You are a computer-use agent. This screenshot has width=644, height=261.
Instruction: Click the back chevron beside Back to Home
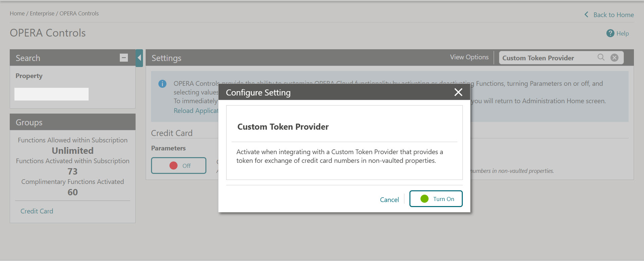586,14
